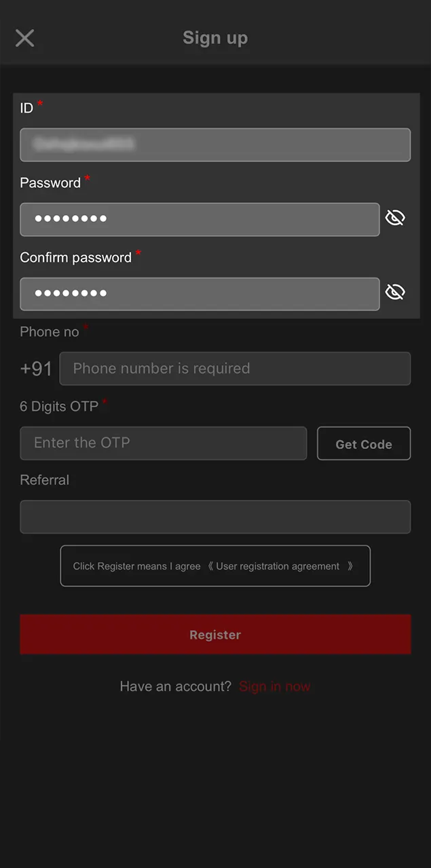The image size is (431, 868).
Task: Click the ID field label
Action: coord(26,108)
